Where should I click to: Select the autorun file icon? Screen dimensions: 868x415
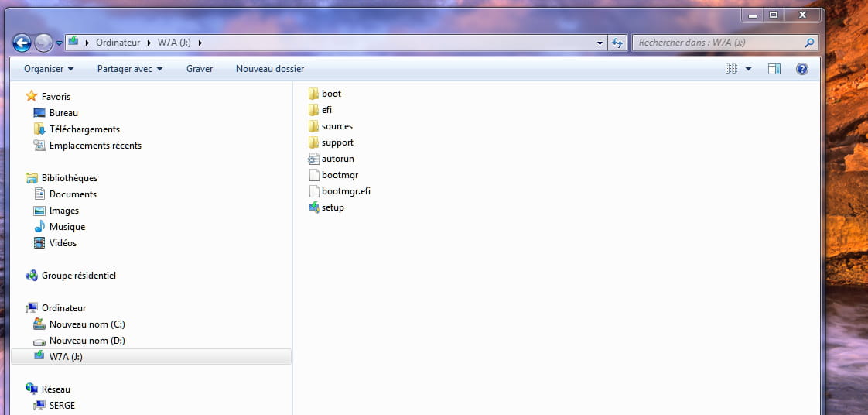(x=314, y=159)
